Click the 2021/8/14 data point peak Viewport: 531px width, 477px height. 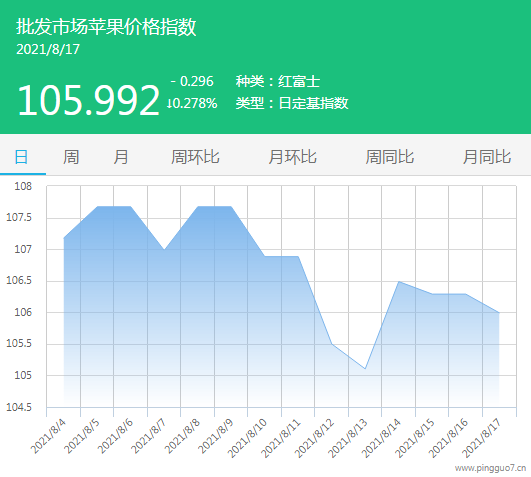click(x=399, y=282)
